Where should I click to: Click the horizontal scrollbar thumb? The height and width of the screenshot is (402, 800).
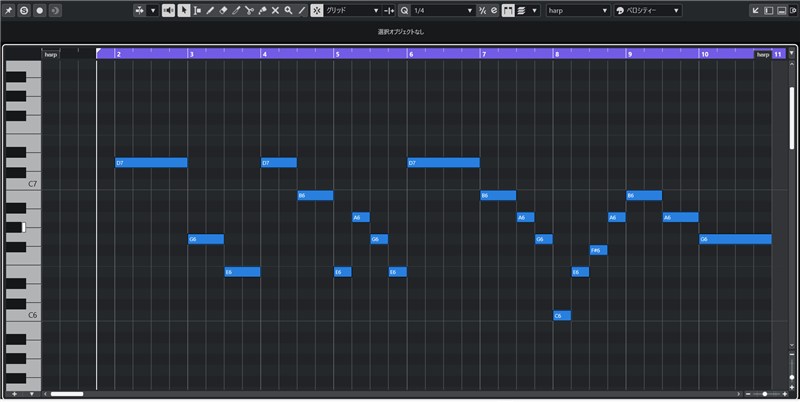[67, 394]
